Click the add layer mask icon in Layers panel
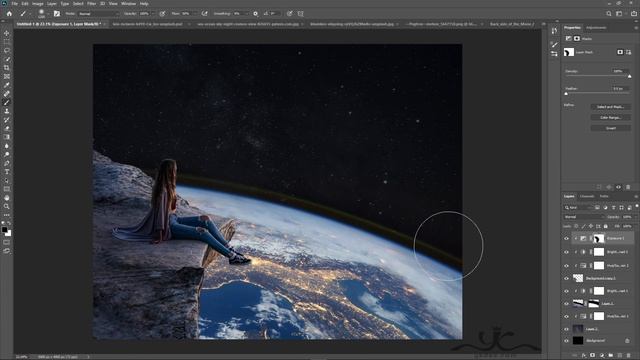 [593, 356]
